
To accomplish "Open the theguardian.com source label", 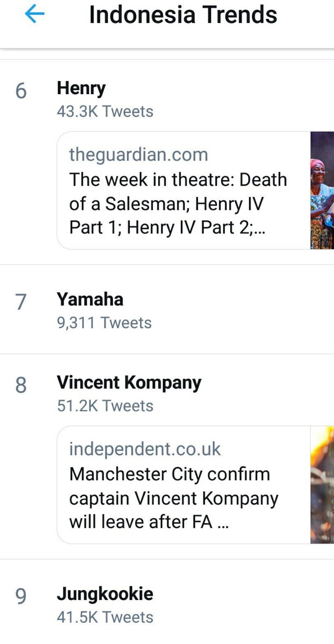I will coord(138,155).
